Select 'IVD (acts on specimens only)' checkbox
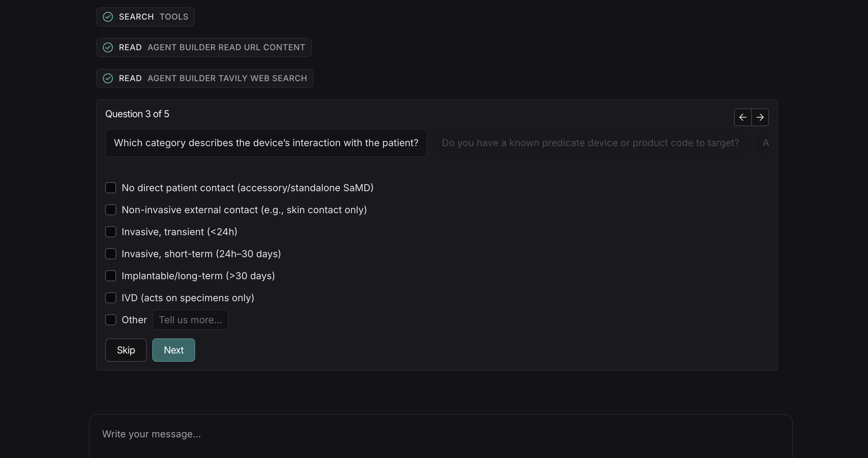Screen dimensions: 868x458 pos(111,298)
